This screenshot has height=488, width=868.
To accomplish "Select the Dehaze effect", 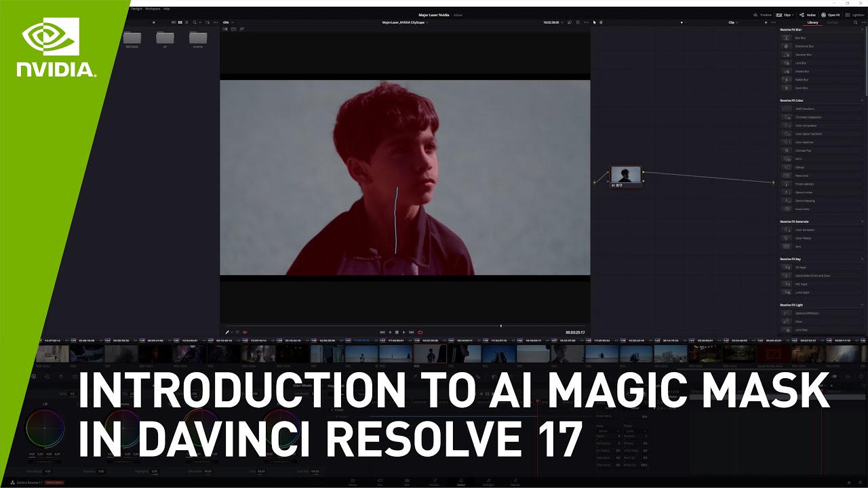I will pos(821,167).
